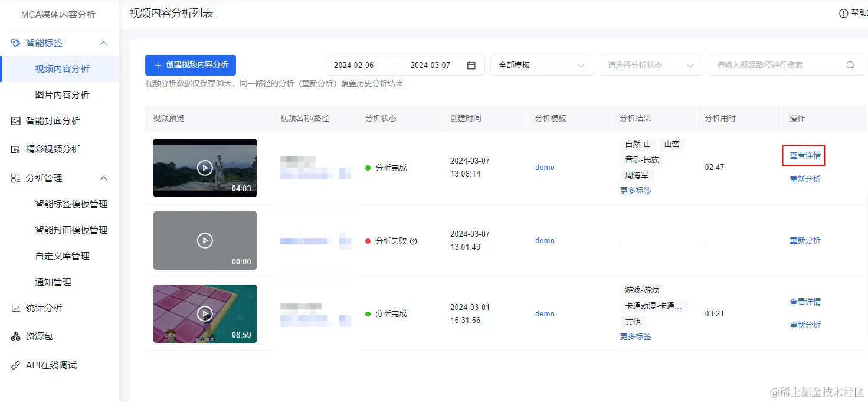Click 查看详情 for the 2024-03-01 video
Image resolution: width=868 pixels, height=402 pixels.
[x=805, y=302]
